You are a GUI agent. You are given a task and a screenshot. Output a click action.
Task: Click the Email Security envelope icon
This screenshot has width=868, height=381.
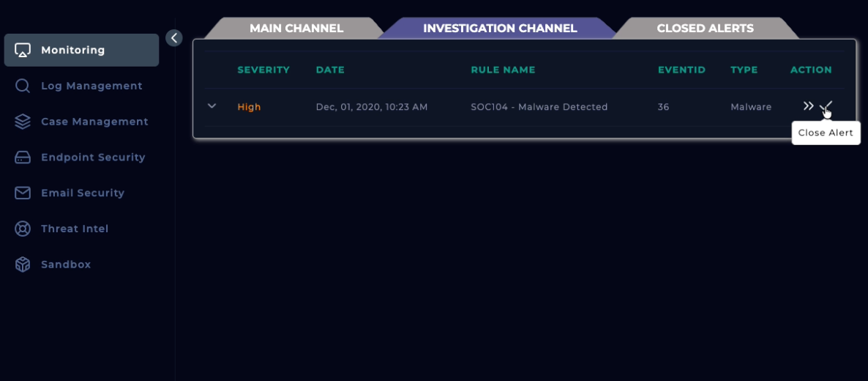point(23,193)
